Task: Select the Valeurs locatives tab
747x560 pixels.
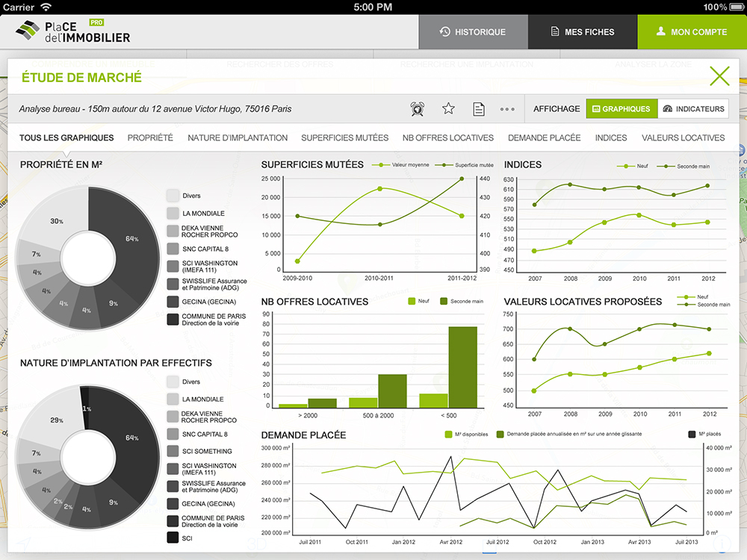Action: pos(683,138)
